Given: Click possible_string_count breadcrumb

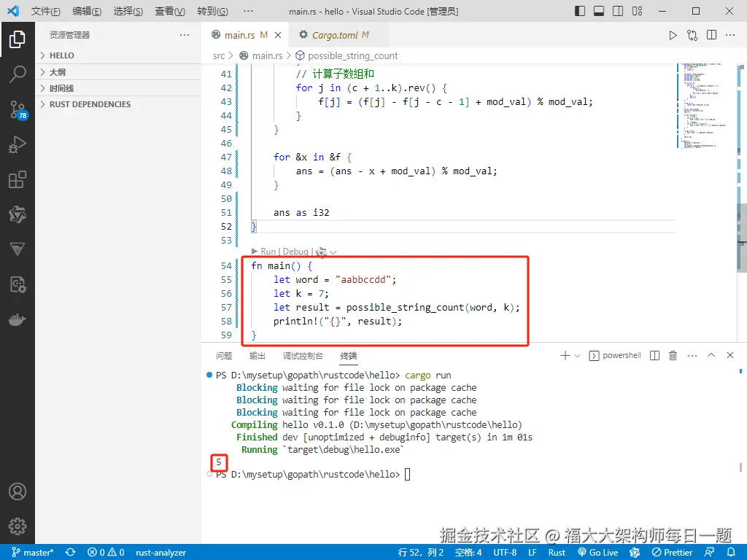Looking at the screenshot, I should (x=352, y=55).
